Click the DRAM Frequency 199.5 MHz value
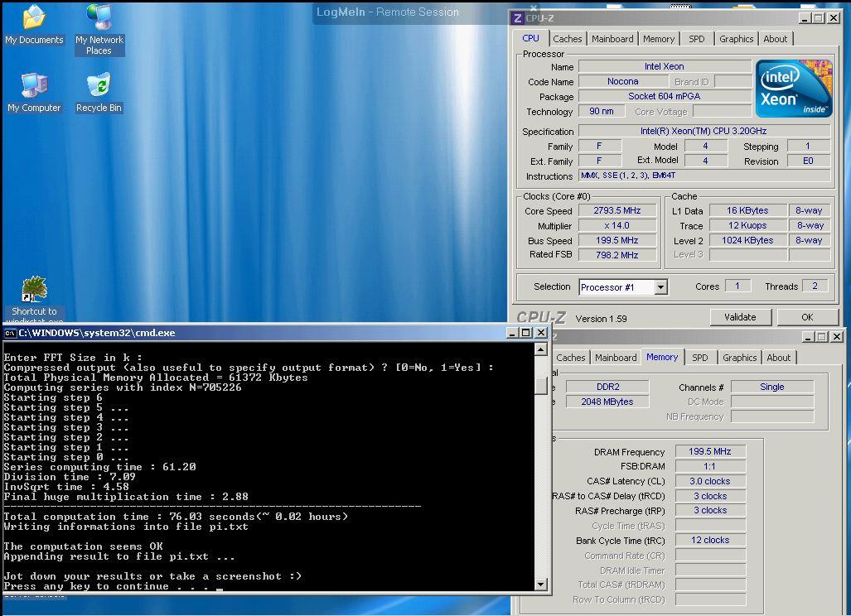 click(x=710, y=451)
